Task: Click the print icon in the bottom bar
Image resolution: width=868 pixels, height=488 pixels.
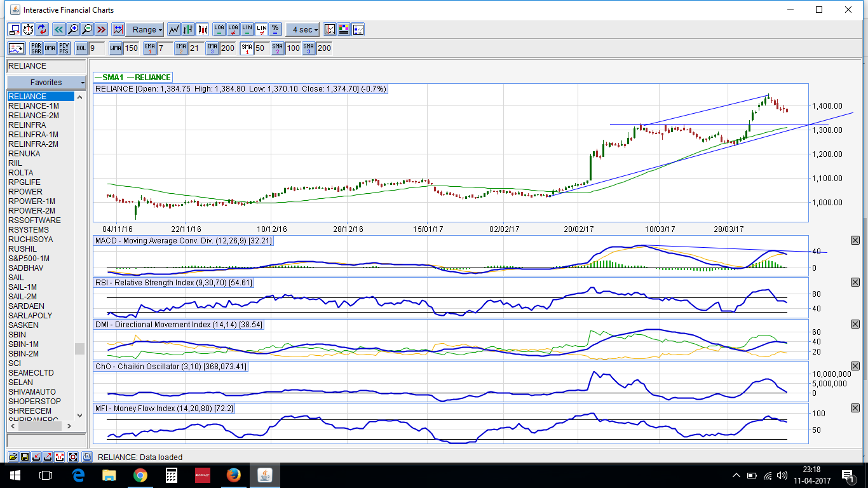Action: pyautogui.click(x=87, y=457)
